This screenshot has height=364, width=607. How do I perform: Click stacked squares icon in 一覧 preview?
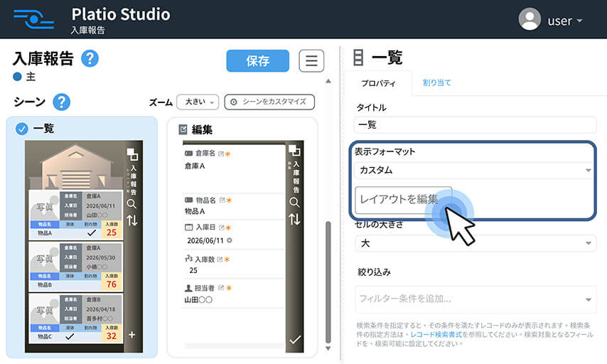coord(132,154)
